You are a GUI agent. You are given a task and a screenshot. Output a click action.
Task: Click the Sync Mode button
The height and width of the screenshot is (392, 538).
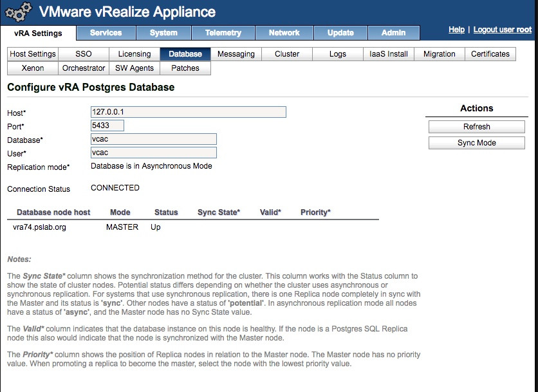[x=477, y=143]
